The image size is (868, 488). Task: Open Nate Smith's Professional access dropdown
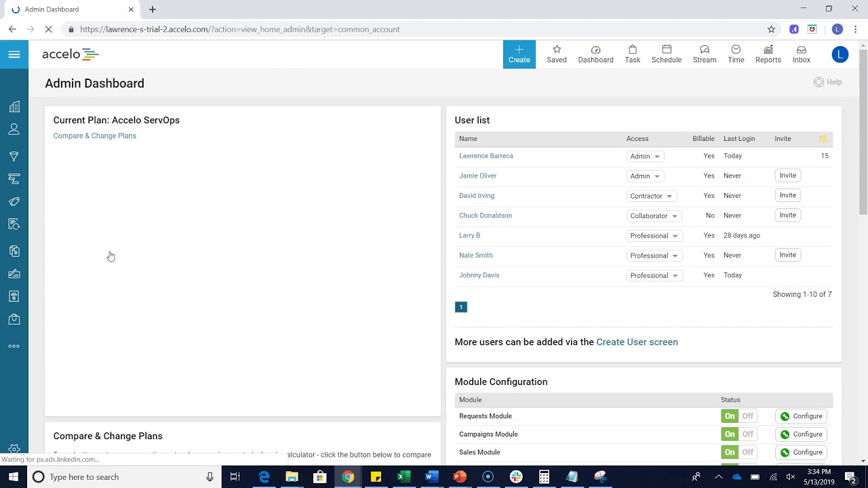pos(654,256)
